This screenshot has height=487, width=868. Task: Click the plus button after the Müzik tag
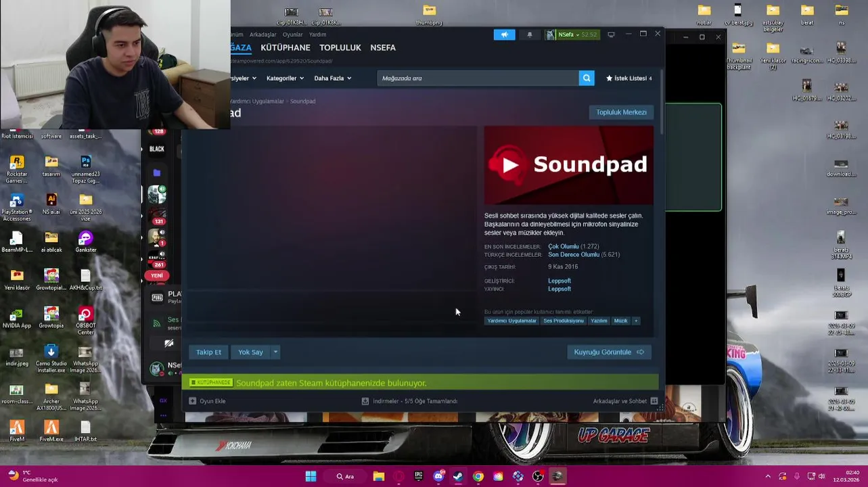click(x=636, y=321)
